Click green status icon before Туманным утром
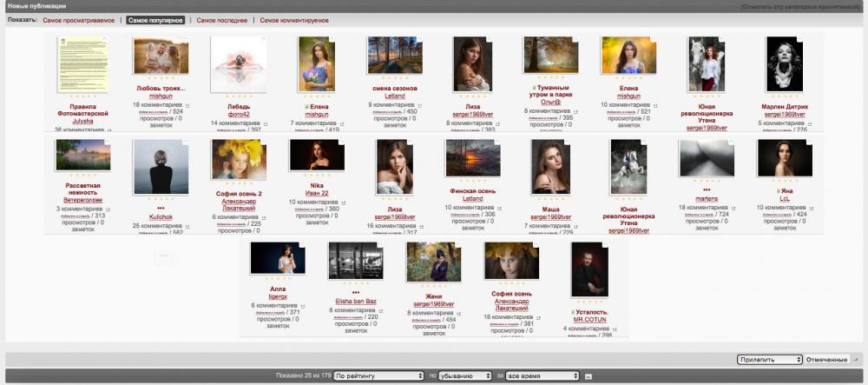 [534, 88]
